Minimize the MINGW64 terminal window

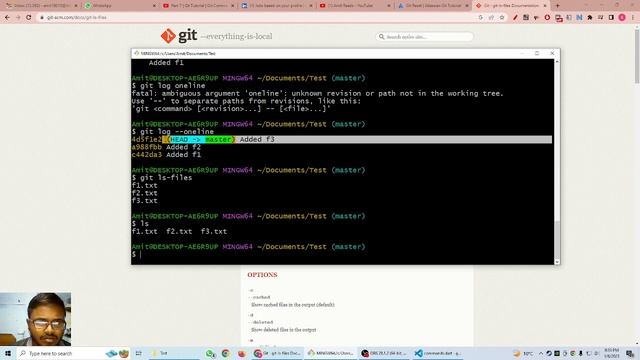coord(522,53)
